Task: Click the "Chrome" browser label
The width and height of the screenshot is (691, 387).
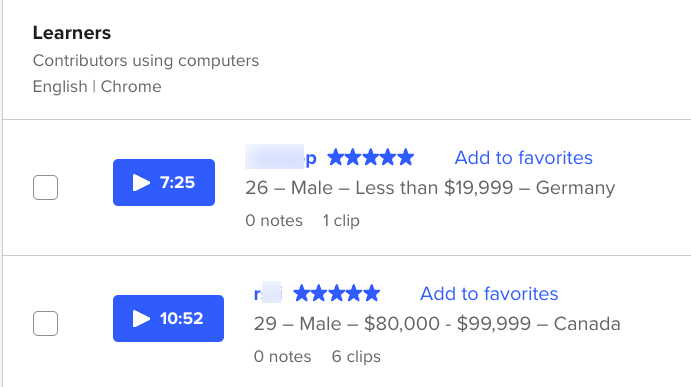Action: click(x=131, y=86)
